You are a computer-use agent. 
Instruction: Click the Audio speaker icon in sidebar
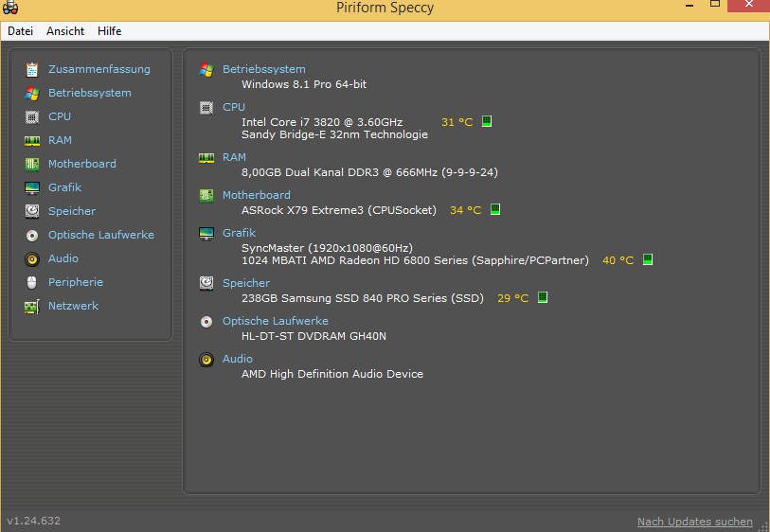32,259
